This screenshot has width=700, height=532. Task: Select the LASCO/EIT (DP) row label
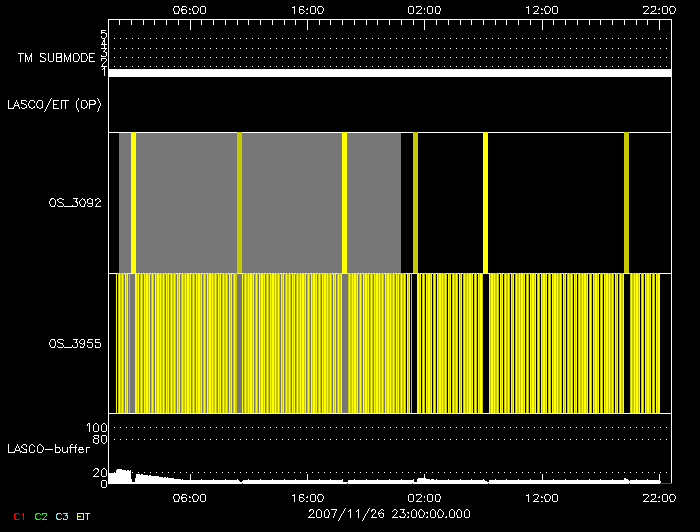click(54, 104)
